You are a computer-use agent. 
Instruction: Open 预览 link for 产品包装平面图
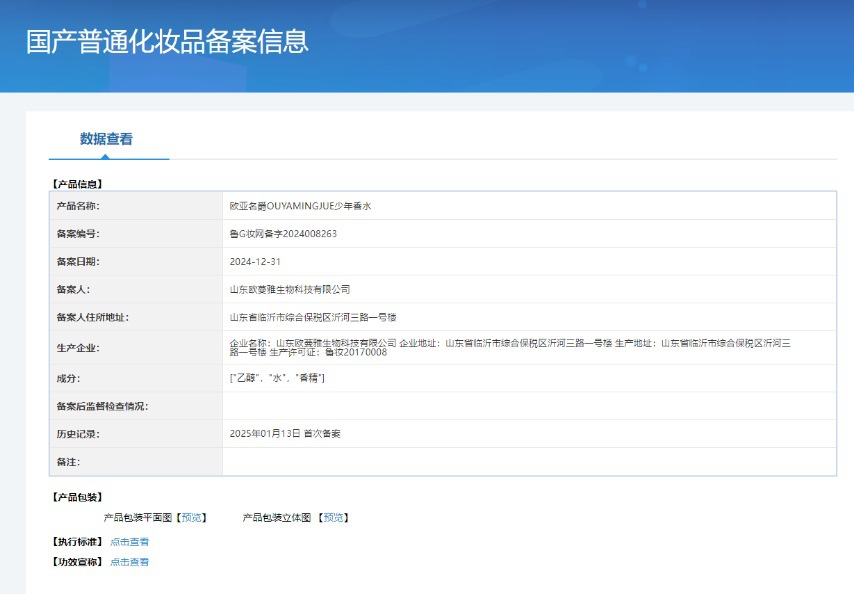[191, 517]
